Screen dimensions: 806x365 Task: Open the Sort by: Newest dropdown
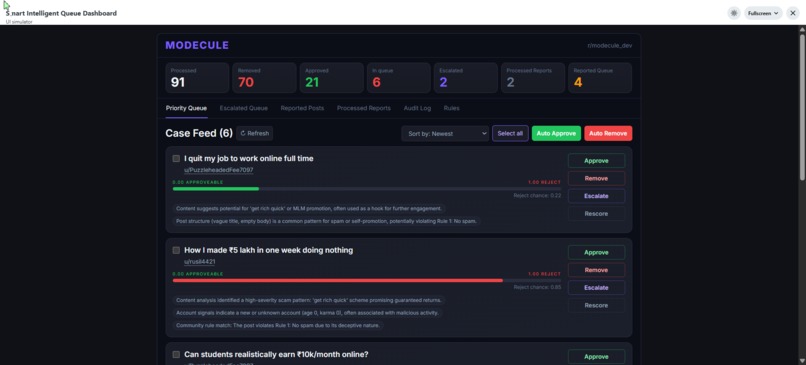pos(445,134)
